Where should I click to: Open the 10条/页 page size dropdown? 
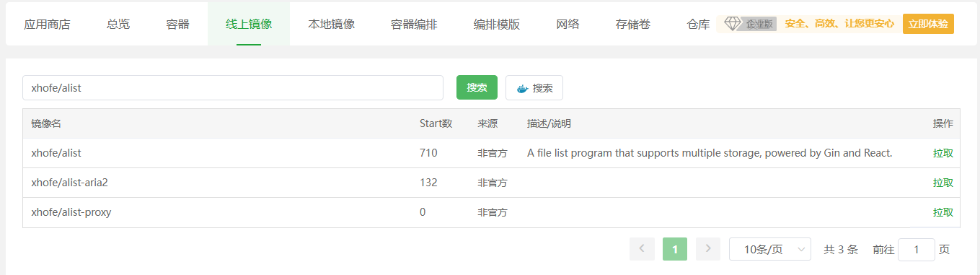pyautogui.click(x=770, y=249)
